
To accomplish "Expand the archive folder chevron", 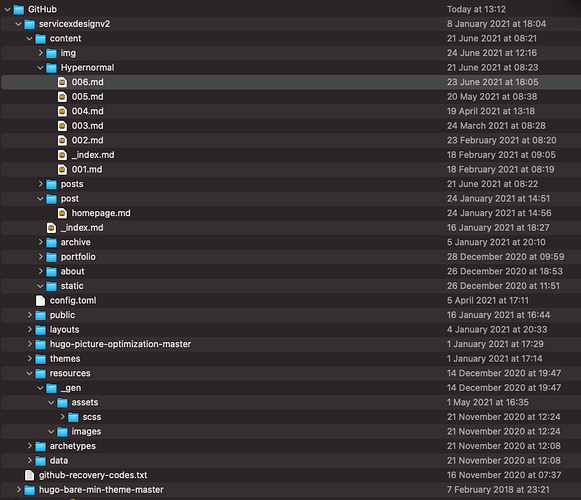I will 40,242.
